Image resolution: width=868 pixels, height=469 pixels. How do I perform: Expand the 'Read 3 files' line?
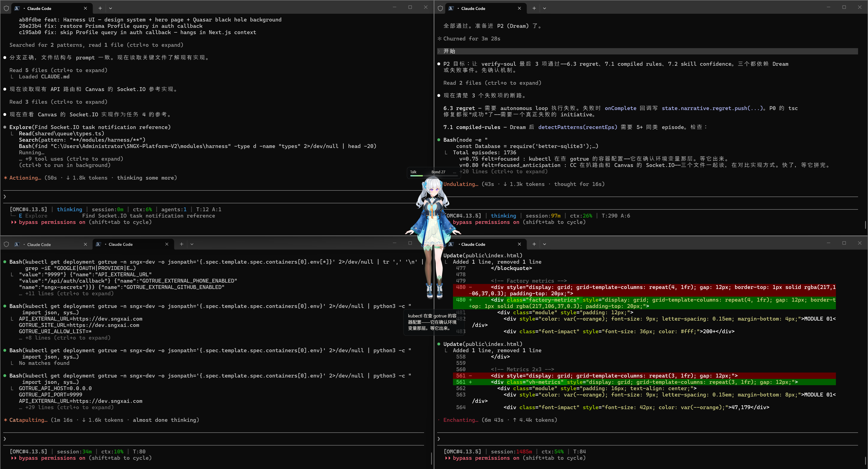(x=58, y=102)
